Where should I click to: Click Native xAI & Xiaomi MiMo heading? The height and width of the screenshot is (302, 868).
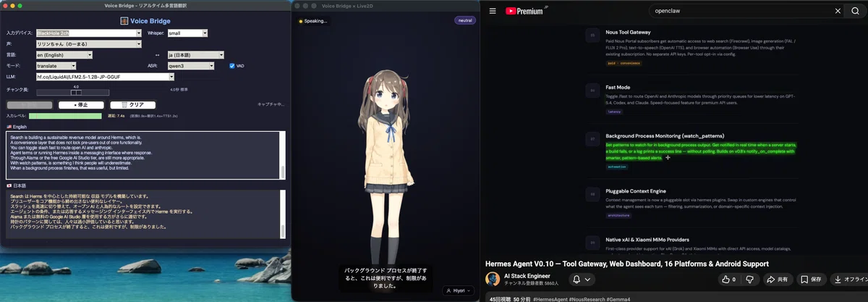(x=647, y=239)
